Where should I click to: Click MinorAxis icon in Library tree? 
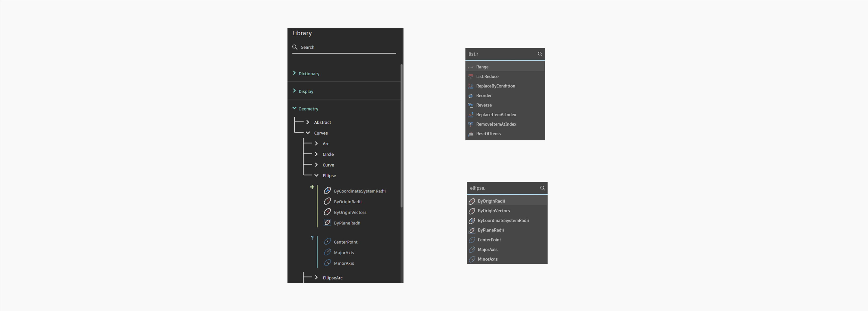coord(327,263)
